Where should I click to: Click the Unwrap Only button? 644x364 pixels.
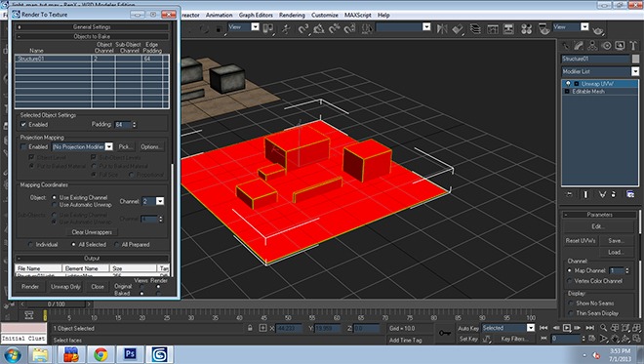[x=65, y=287]
